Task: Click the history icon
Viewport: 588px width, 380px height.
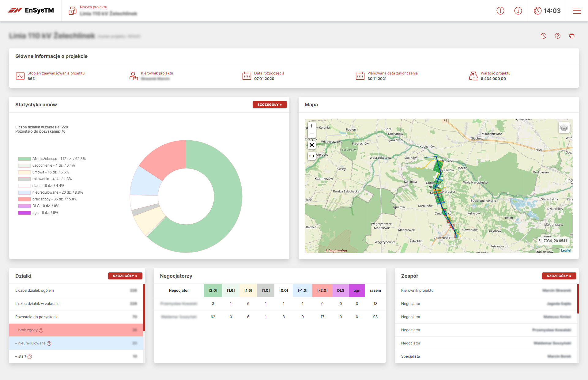Action: pos(543,36)
